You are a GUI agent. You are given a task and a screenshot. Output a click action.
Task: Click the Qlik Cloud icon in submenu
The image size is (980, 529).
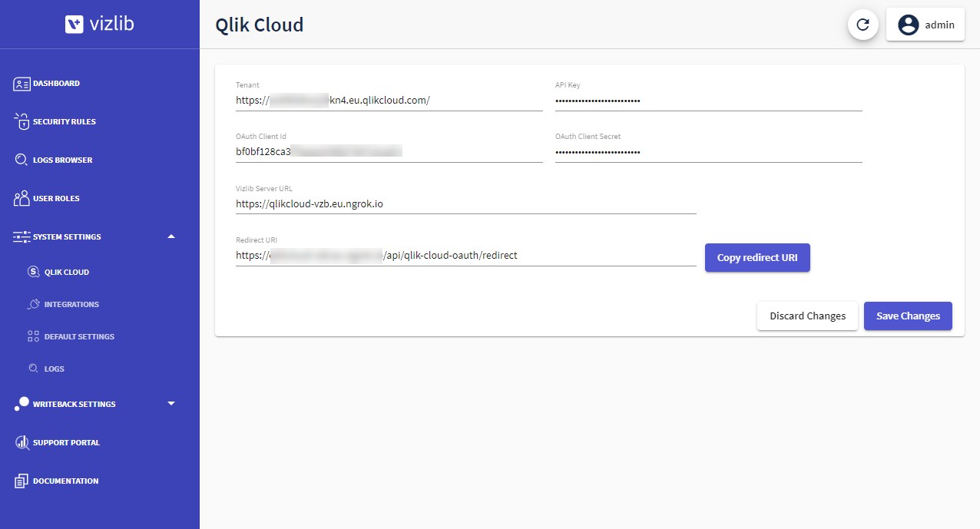pyautogui.click(x=33, y=272)
